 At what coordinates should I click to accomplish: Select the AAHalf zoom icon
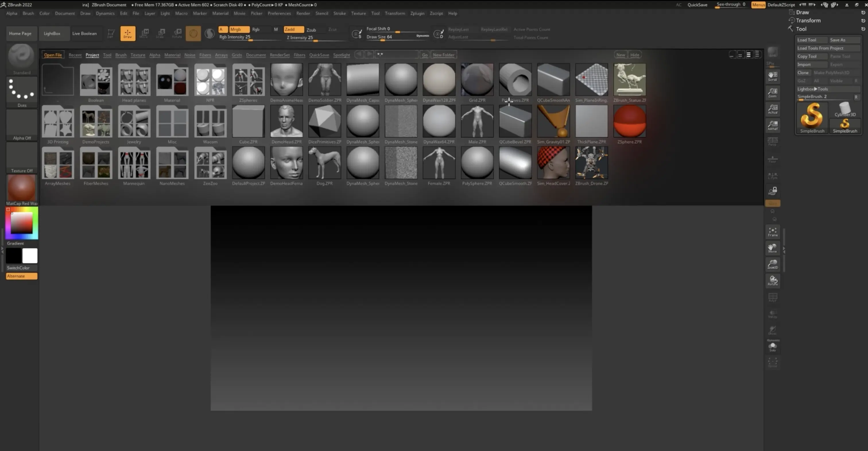(x=772, y=126)
